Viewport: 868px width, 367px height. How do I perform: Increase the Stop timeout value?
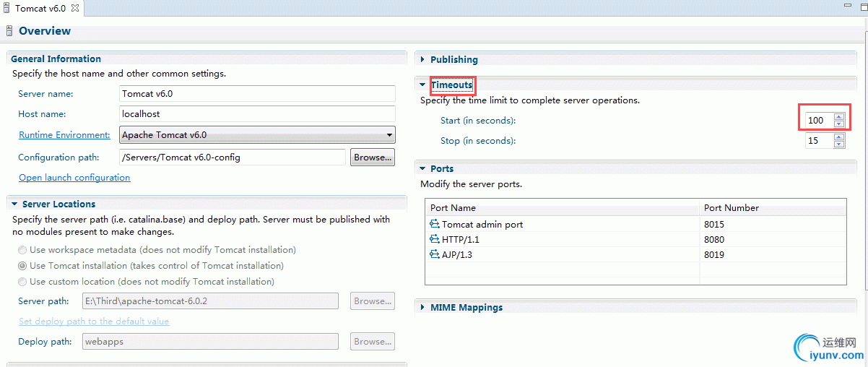click(838, 137)
